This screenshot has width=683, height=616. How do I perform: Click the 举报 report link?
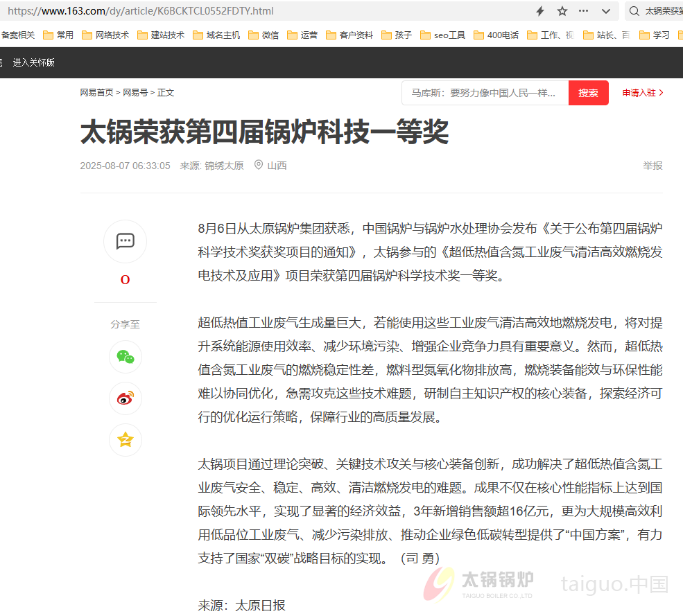652,166
